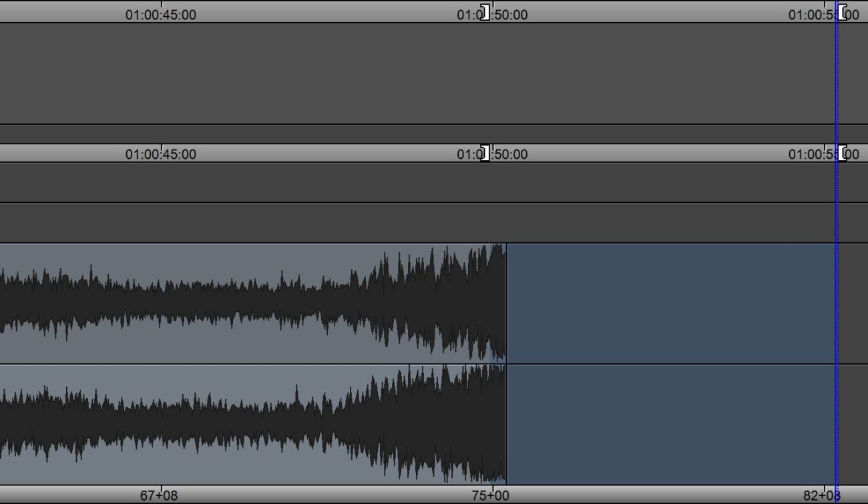
Task: Select the blue highlighted clip on the lower audio track
Action: [668, 421]
